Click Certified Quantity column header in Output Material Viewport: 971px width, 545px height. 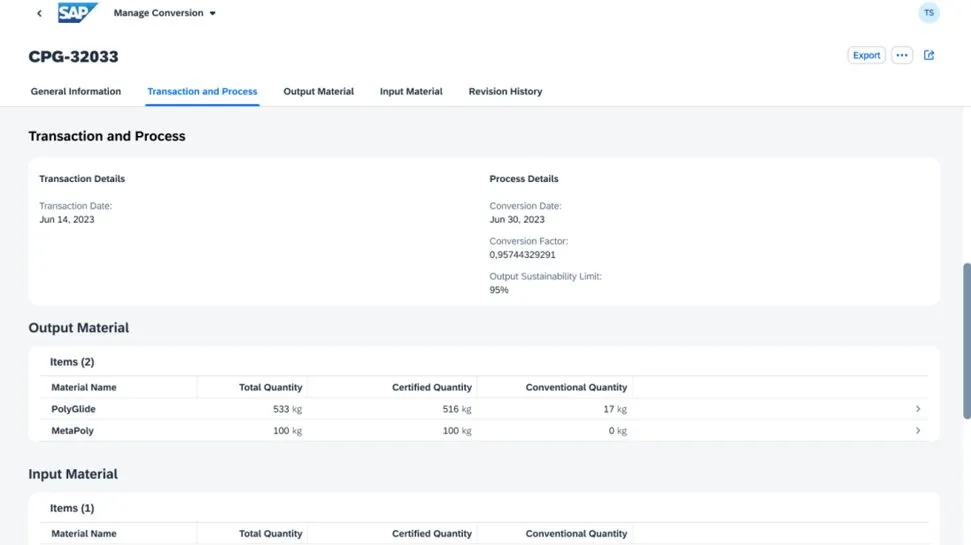pyautogui.click(x=431, y=387)
